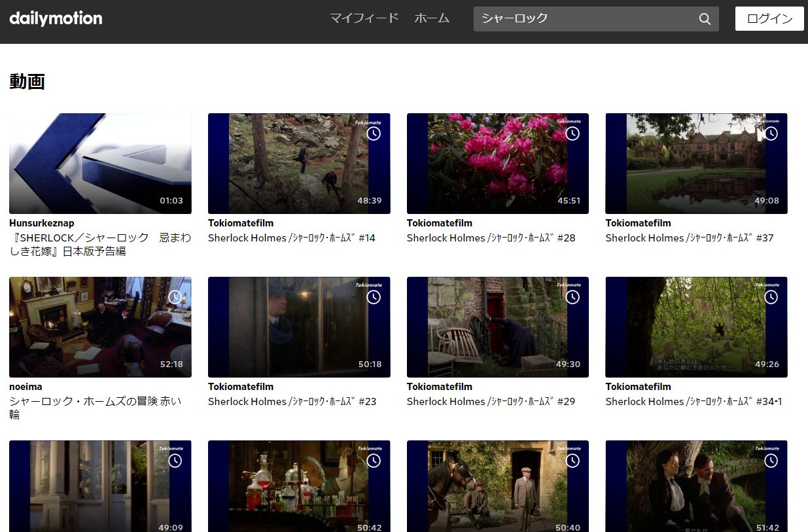Toggle watch later on Sherlock Holmes #37
Viewport: 808px width, 532px height.
[x=771, y=133]
